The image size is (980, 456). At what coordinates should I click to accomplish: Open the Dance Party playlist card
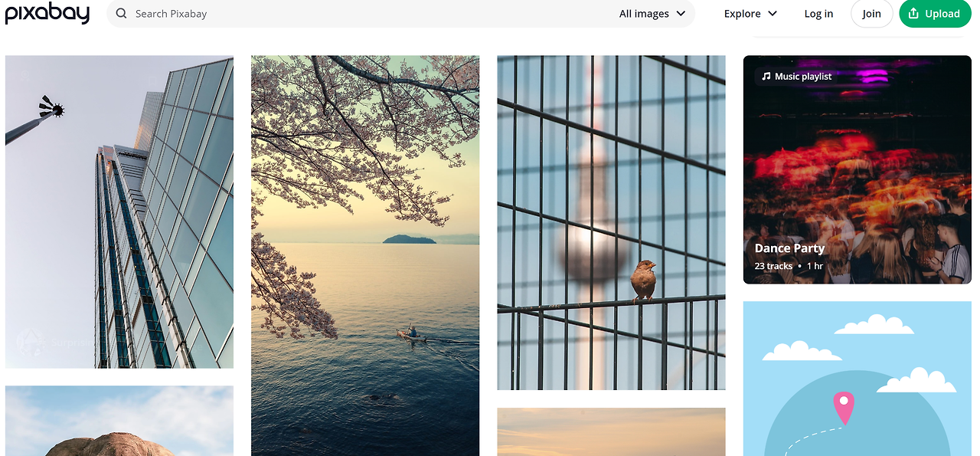[x=857, y=169]
